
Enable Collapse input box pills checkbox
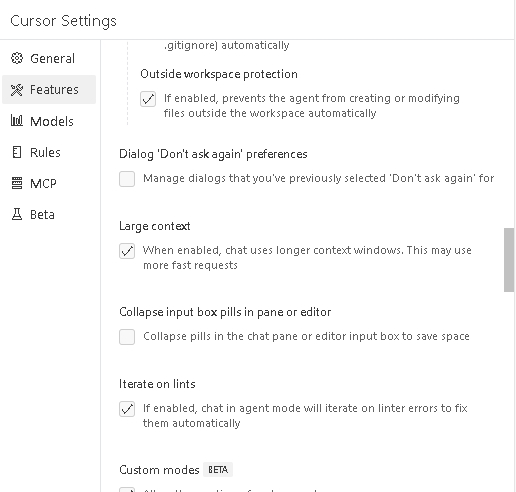coord(127,337)
